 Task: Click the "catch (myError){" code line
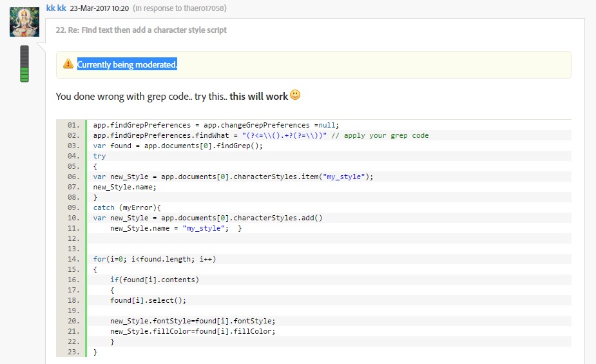(x=127, y=207)
